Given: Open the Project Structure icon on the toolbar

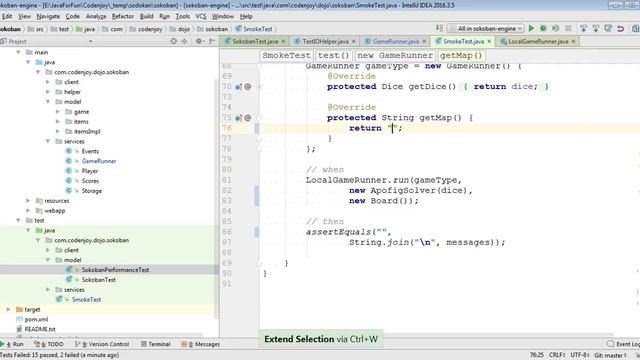Looking at the screenshot, I should click(636, 28).
